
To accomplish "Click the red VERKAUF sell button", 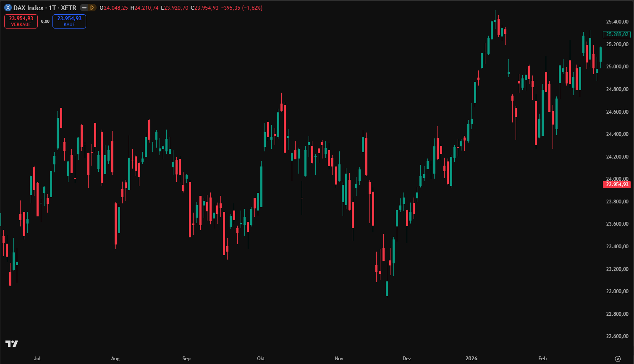I will click(21, 21).
